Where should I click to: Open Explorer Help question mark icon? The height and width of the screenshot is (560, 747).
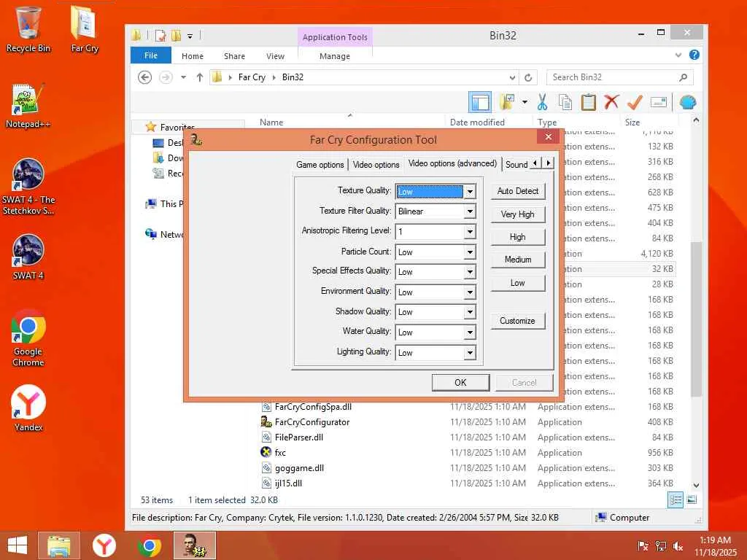[694, 55]
